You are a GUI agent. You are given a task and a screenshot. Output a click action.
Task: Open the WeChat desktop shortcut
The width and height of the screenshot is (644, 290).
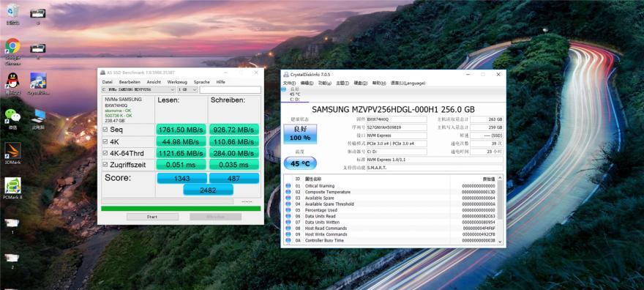coord(12,119)
